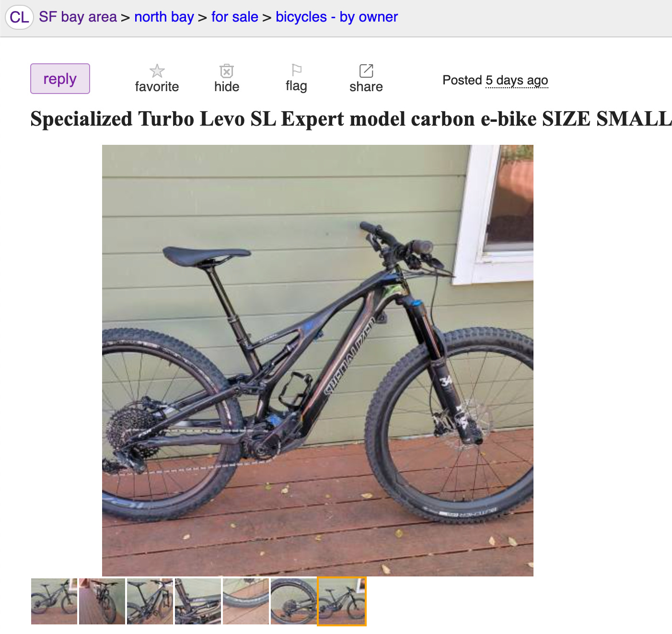Select second thumbnail of bike on deck

click(102, 601)
